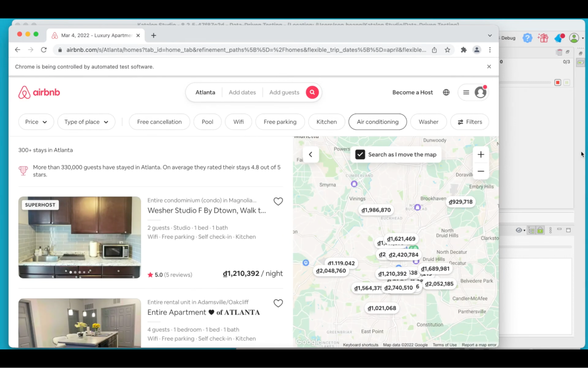Viewport: 588px width, 368px height.
Task: Open the Chrome tab search chevron
Action: pyautogui.click(x=490, y=35)
